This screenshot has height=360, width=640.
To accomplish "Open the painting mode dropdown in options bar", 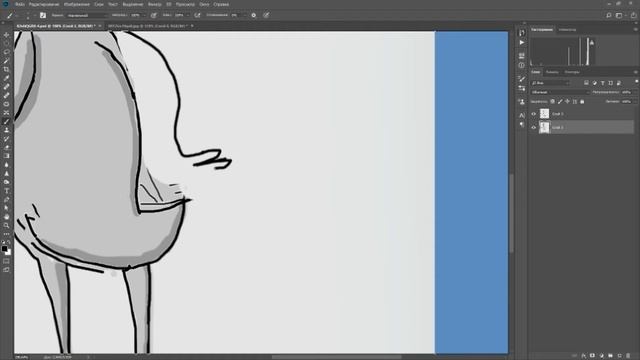I will point(87,15).
